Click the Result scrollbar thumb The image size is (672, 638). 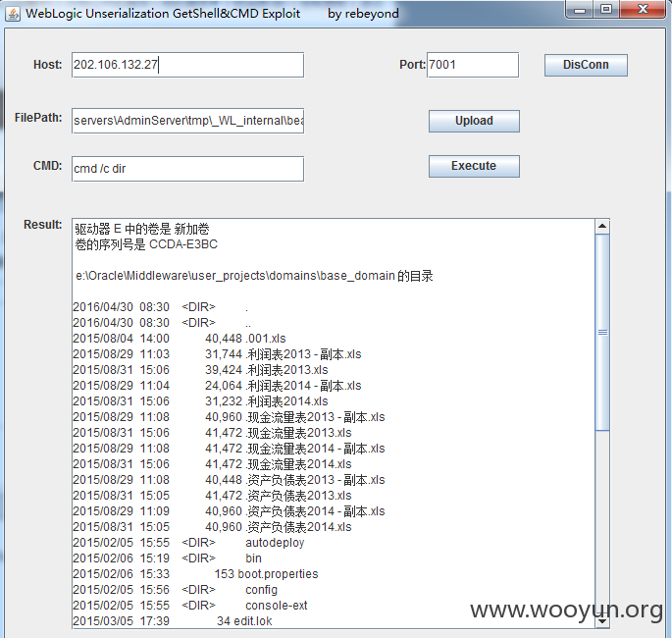pyautogui.click(x=602, y=332)
